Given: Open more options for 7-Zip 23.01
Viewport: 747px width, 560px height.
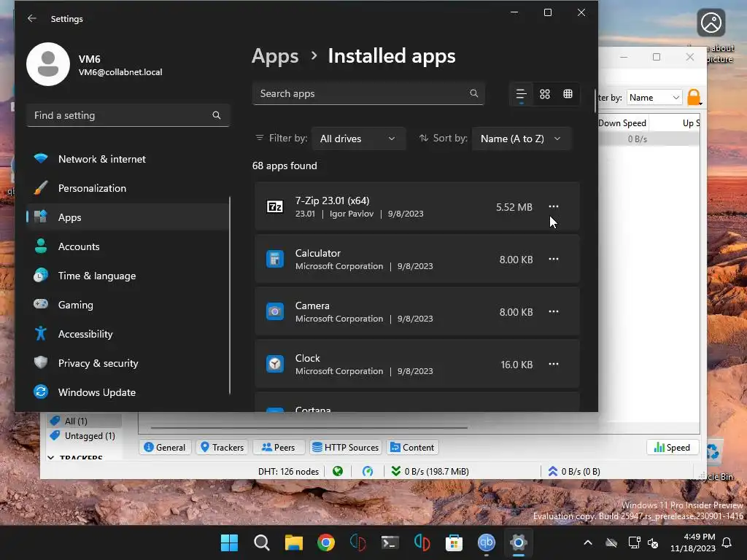Looking at the screenshot, I should click(553, 206).
